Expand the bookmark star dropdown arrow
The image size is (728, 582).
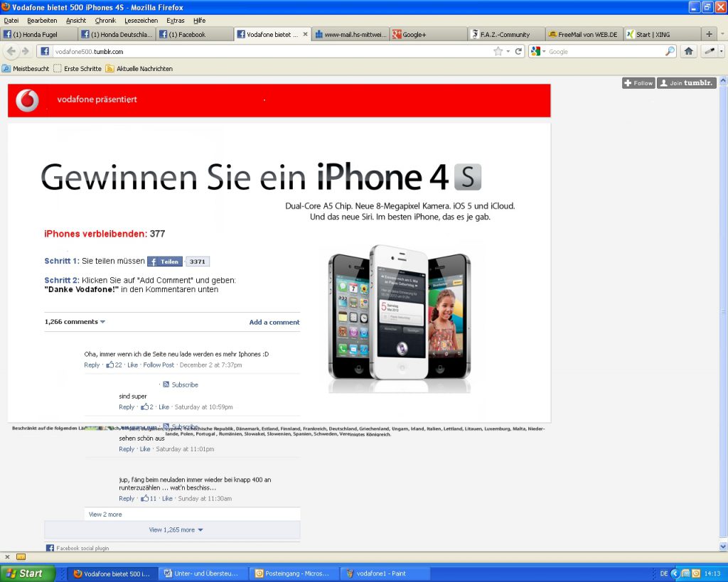[x=508, y=51]
